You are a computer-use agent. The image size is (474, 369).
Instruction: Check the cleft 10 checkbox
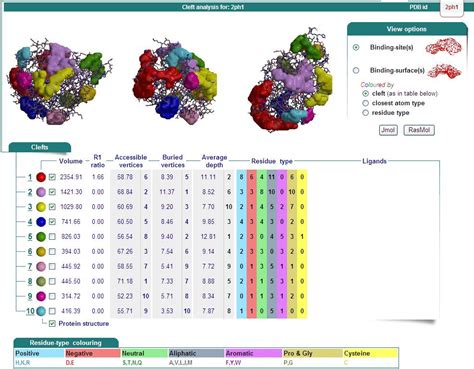(52, 311)
